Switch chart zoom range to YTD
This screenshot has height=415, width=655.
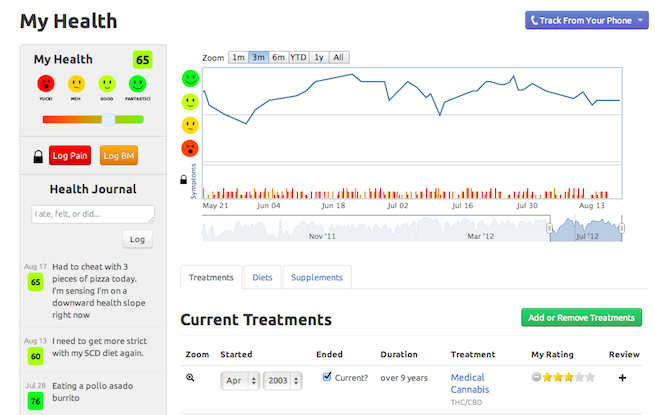click(x=298, y=57)
